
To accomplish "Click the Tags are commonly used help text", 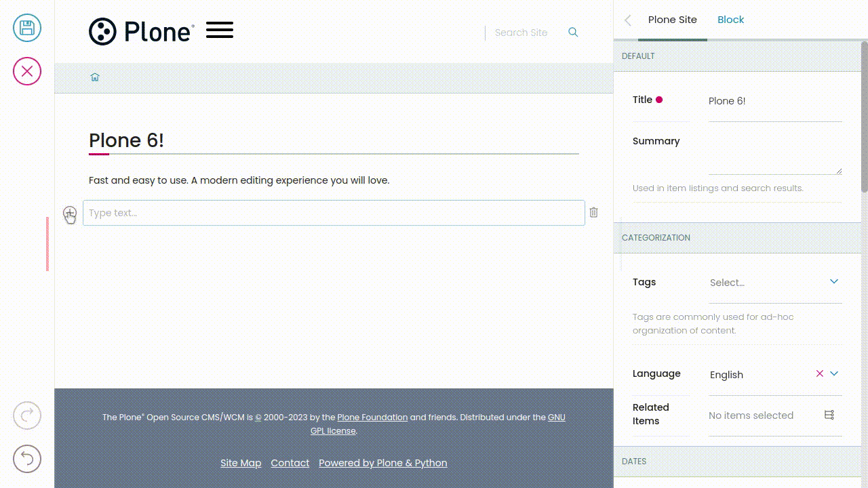I will [713, 324].
